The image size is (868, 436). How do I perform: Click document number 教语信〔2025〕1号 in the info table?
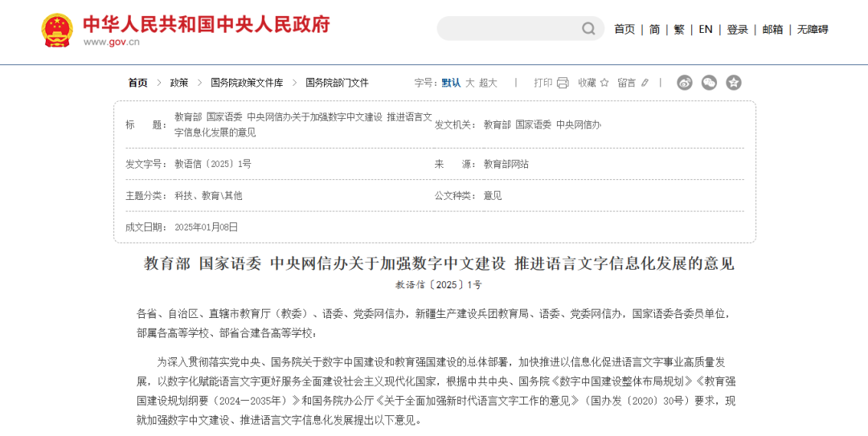click(213, 165)
